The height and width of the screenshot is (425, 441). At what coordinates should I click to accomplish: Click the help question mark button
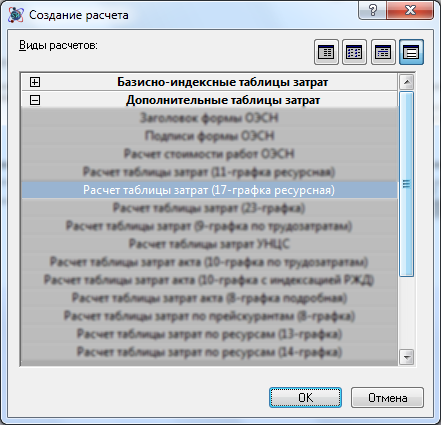pyautogui.click(x=372, y=10)
